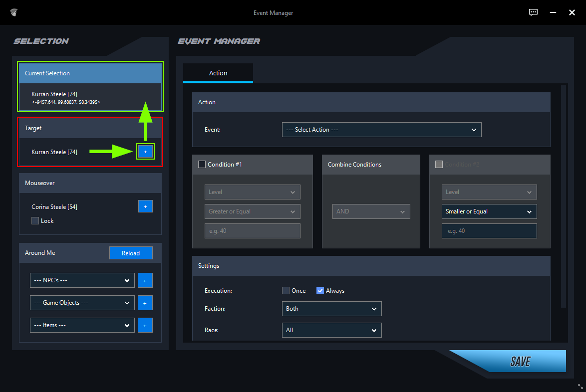Uncheck the Always execution option
Viewport: 586px width, 392px height.
pyautogui.click(x=320, y=291)
